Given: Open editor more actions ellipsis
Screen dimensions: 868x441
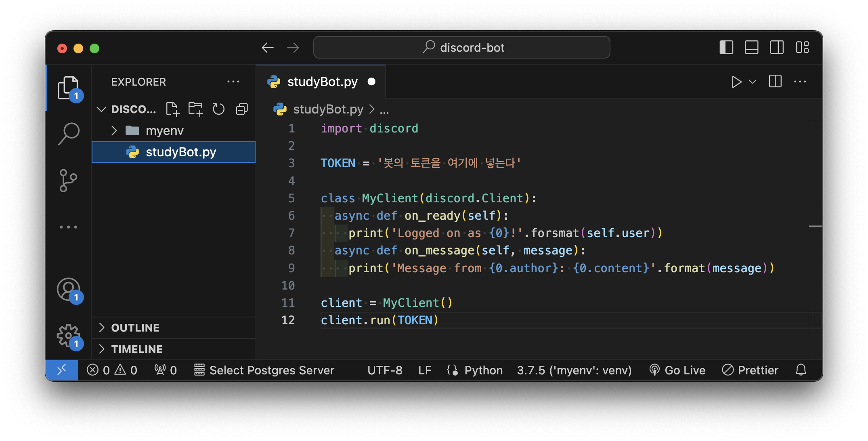Looking at the screenshot, I should click(800, 82).
